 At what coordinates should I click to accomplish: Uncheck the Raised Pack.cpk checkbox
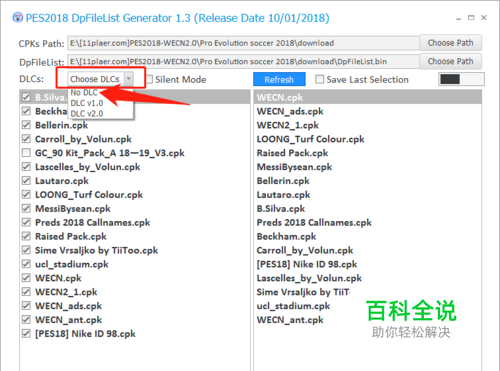tap(26, 236)
